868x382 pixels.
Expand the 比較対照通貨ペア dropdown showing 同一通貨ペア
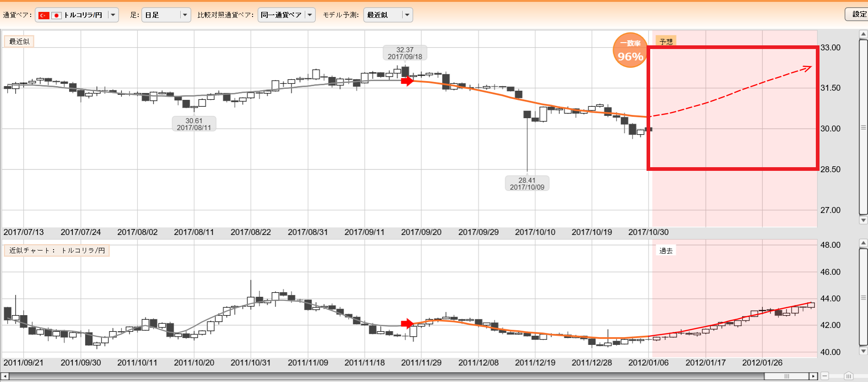click(286, 15)
